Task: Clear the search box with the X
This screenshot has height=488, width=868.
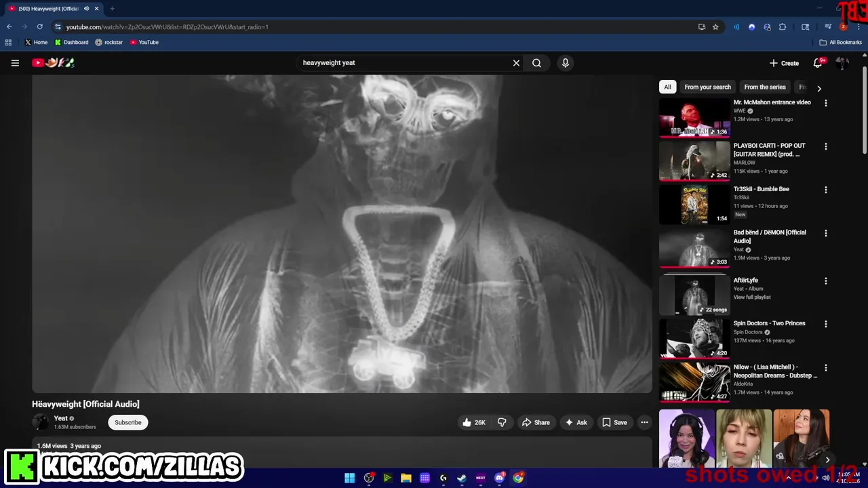Action: point(516,63)
